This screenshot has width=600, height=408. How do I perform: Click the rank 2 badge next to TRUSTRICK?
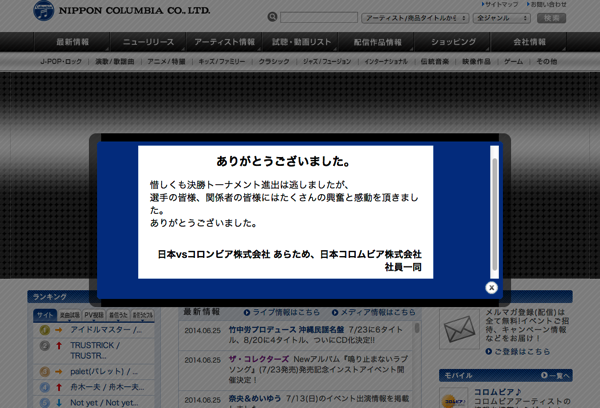(x=45, y=348)
